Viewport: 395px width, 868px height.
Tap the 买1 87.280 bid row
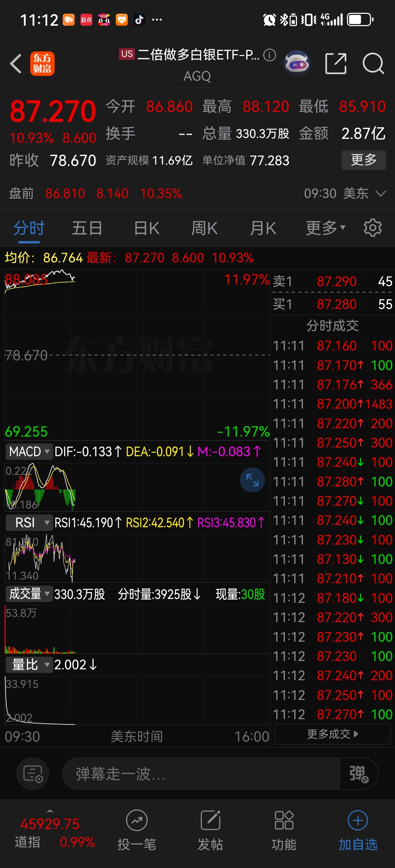click(333, 304)
